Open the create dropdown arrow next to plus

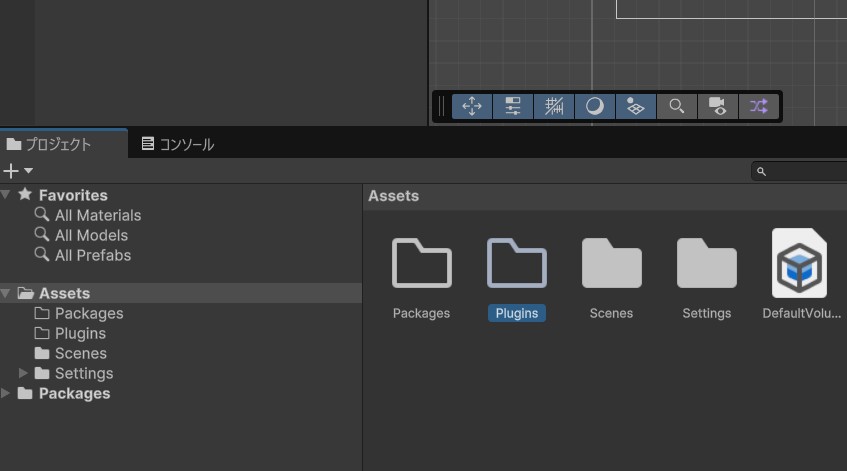click(29, 171)
